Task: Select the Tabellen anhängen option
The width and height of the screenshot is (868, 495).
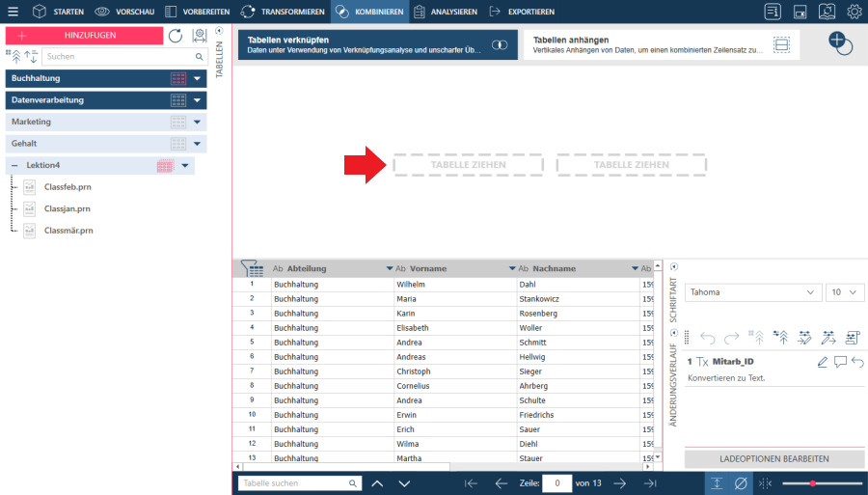Action: point(662,44)
